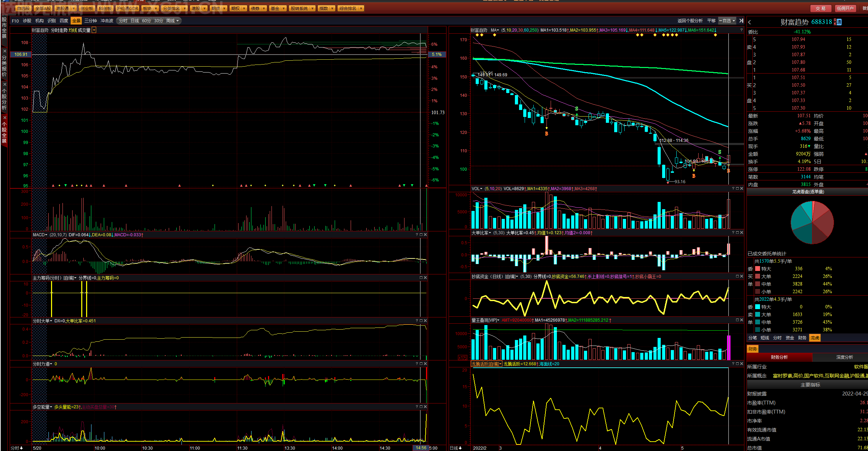Close the 分时大单 indicator panel
868x451 pixels.
(425, 321)
